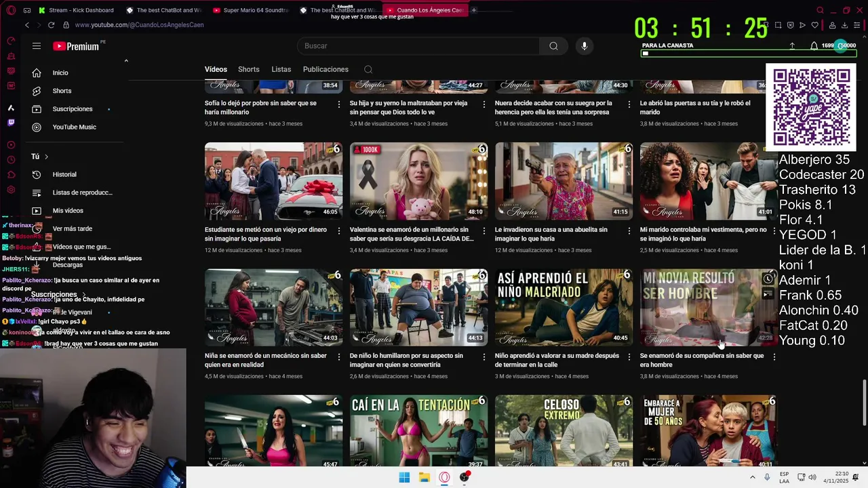Add 'Mi novia resultó ser hombre' to Watch later
Viewport: 868px width, 488px height.
pos(768,279)
